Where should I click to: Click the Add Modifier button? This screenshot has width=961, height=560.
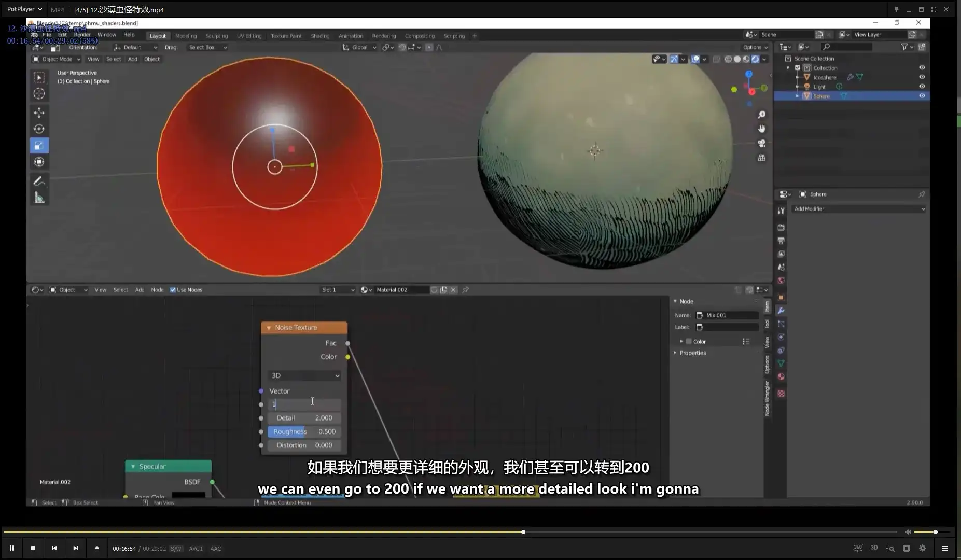pyautogui.click(x=858, y=208)
